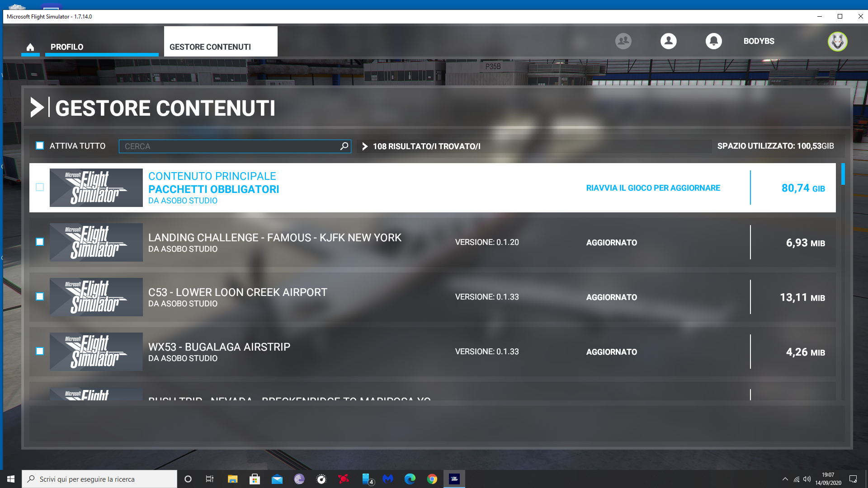Click the search magnifier icon
Image resolution: width=868 pixels, height=488 pixels.
pos(344,146)
